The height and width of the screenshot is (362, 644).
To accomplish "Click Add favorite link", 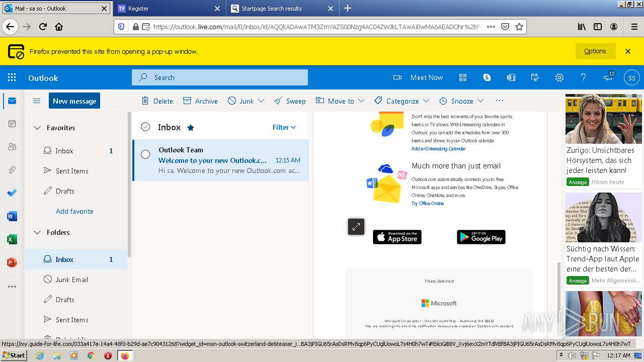I will (74, 211).
